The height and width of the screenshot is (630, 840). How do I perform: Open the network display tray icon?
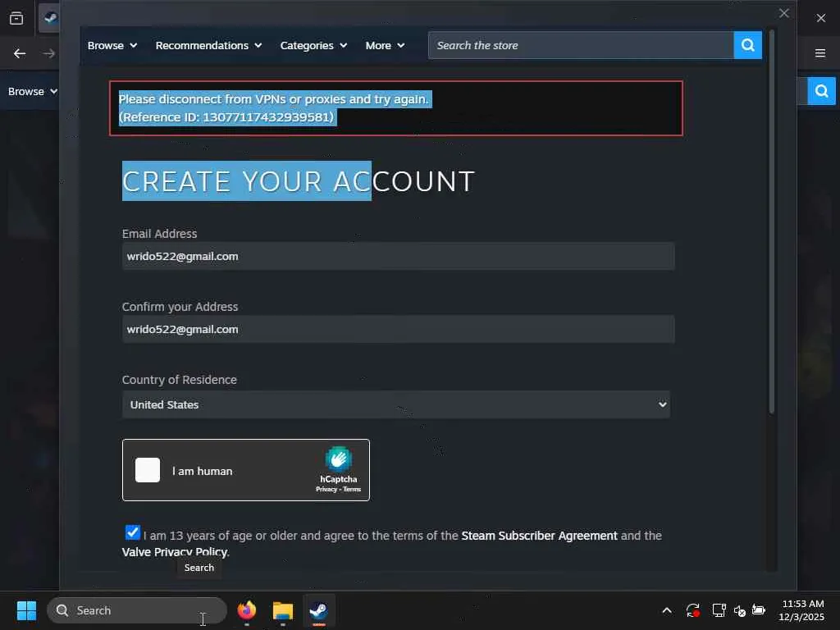(x=719, y=610)
